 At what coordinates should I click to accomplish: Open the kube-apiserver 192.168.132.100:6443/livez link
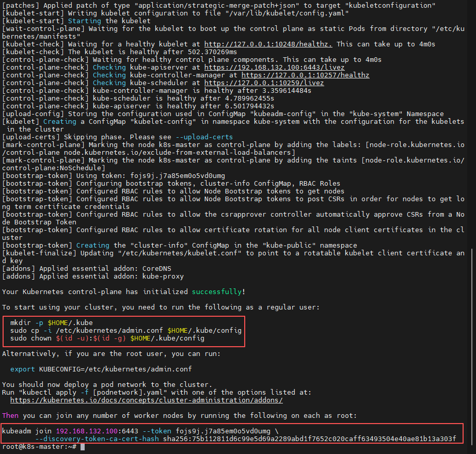[x=275, y=68]
